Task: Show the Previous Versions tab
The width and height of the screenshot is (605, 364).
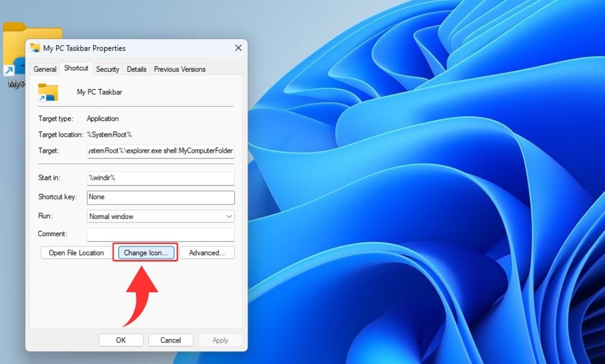Action: coord(179,69)
